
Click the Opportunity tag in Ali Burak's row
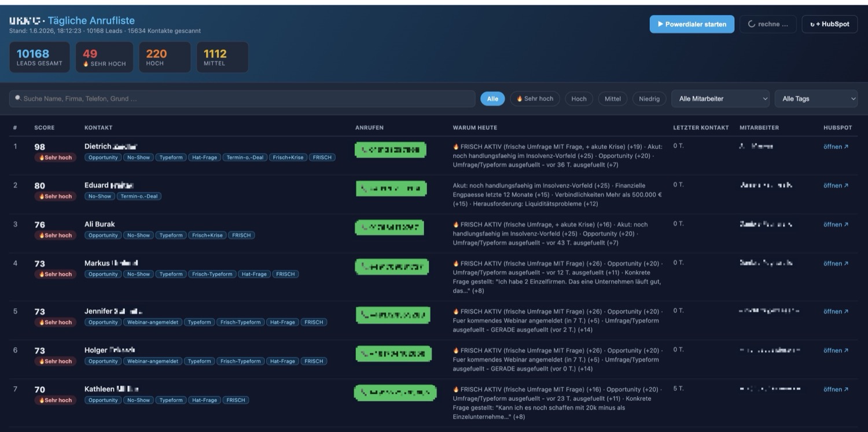pyautogui.click(x=103, y=235)
